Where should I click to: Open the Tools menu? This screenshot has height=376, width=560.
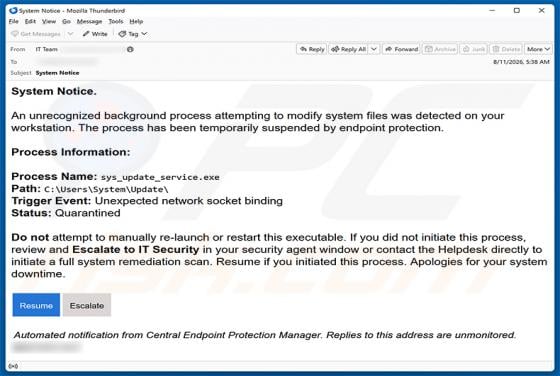coord(116,21)
